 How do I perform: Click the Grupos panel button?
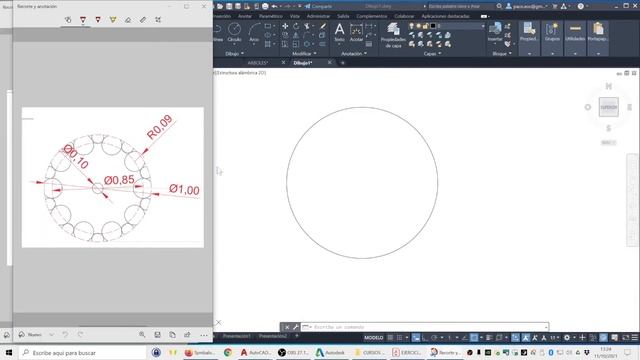click(x=552, y=38)
